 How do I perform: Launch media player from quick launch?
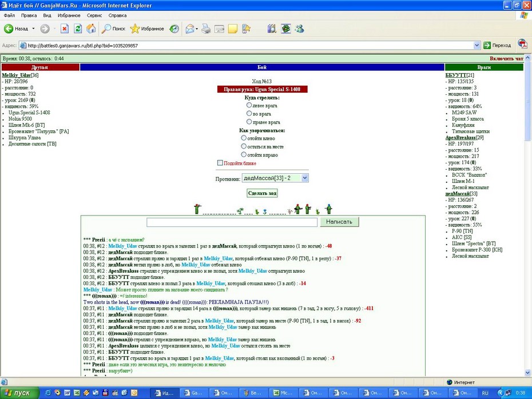pyautogui.click(x=57, y=393)
